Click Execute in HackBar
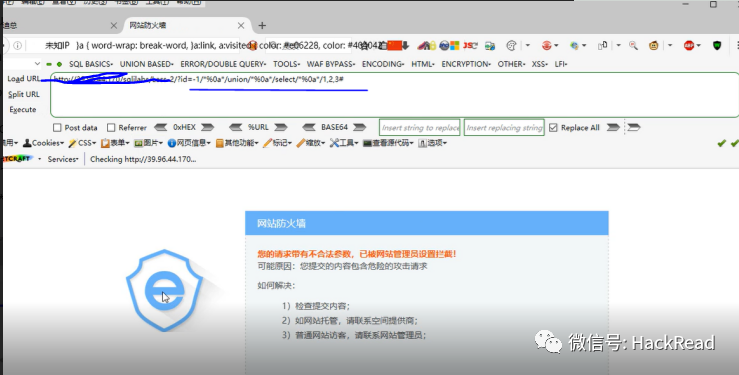Screen dimensions: 739x375 coord(23,109)
